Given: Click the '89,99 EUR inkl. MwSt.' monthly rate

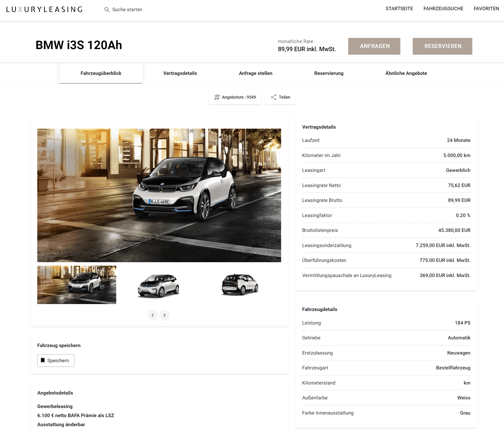Looking at the screenshot, I should [x=307, y=49].
